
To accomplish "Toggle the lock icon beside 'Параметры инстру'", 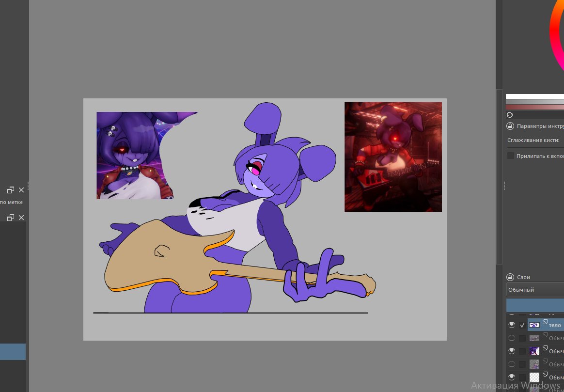I will tap(510, 126).
